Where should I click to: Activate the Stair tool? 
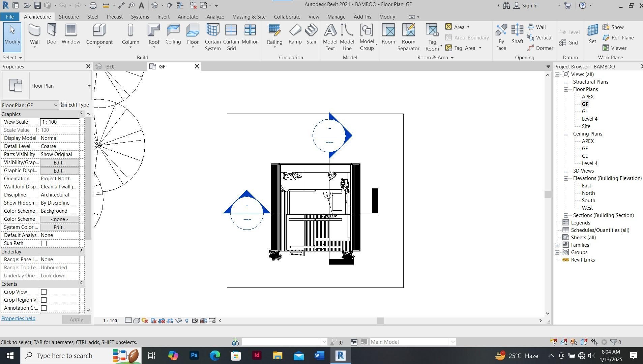[311, 35]
